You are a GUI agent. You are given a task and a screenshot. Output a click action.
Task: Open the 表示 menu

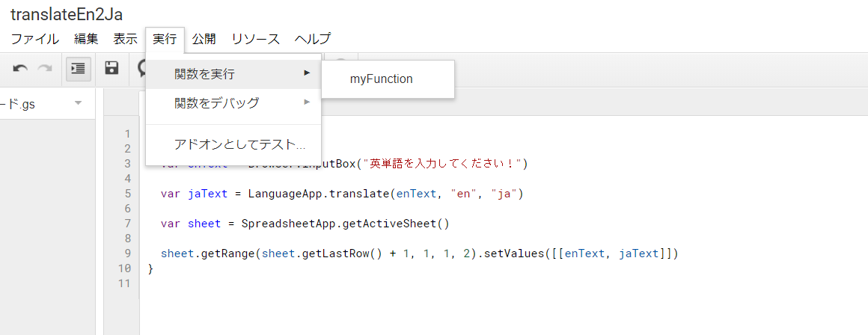click(x=125, y=39)
